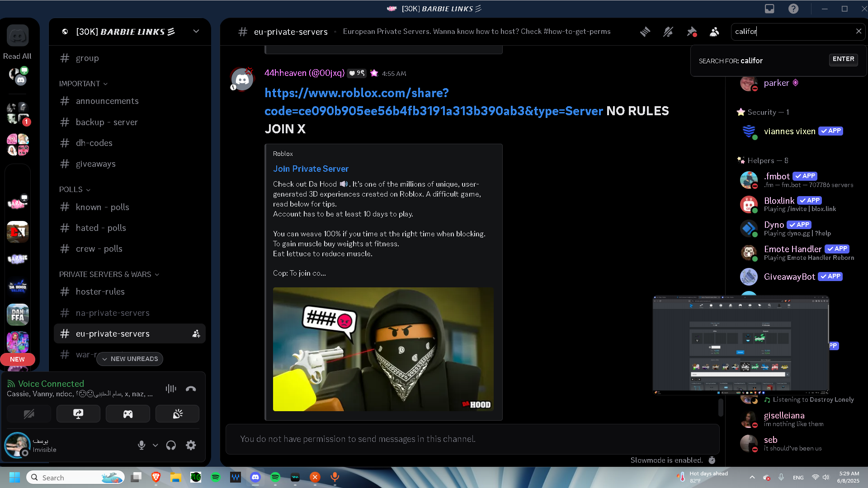Collapse the IMPORTANT category
This screenshot has height=488, width=868.
point(83,84)
